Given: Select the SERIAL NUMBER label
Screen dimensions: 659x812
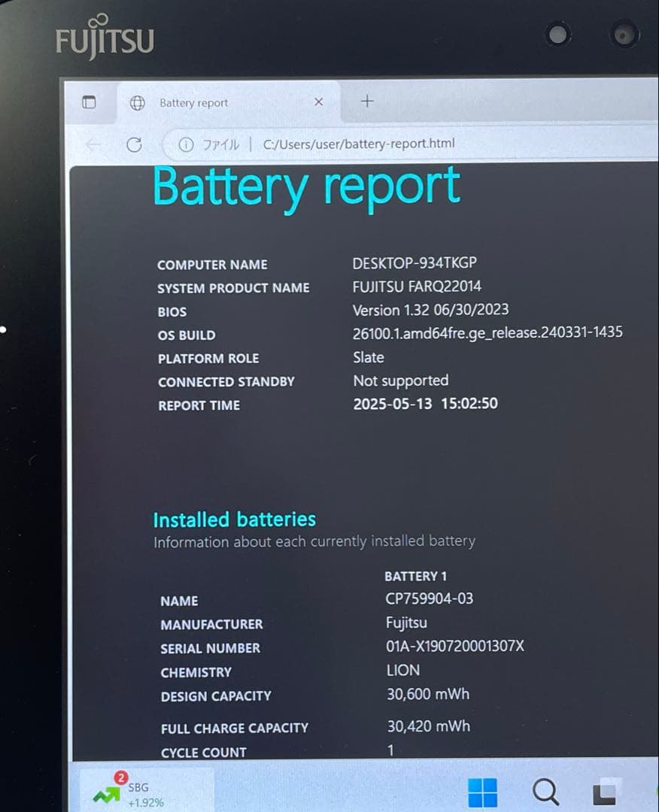Looking at the screenshot, I should click(x=211, y=648).
